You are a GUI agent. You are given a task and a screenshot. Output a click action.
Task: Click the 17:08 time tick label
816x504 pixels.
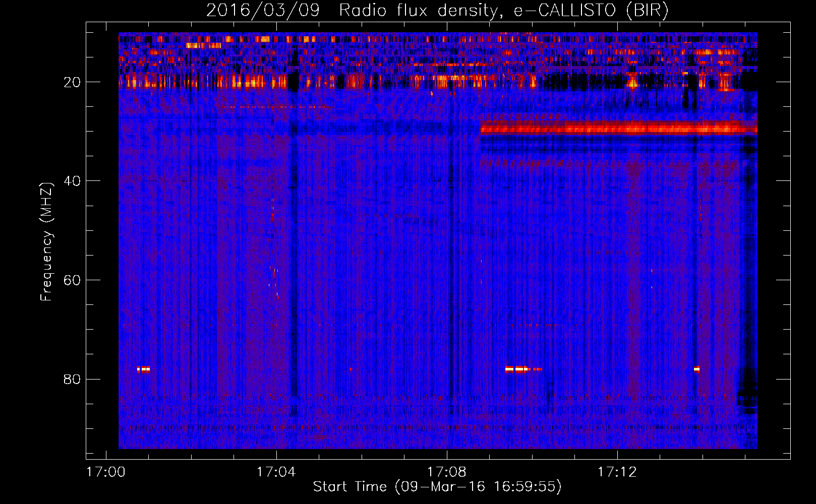click(x=447, y=472)
